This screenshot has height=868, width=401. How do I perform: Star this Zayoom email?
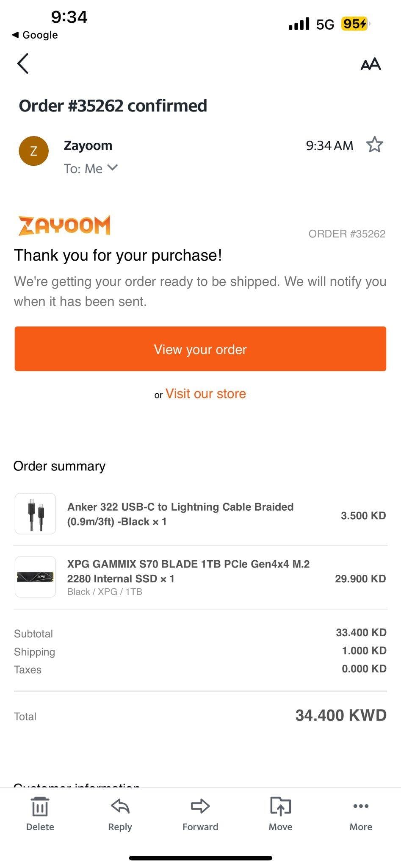click(374, 145)
